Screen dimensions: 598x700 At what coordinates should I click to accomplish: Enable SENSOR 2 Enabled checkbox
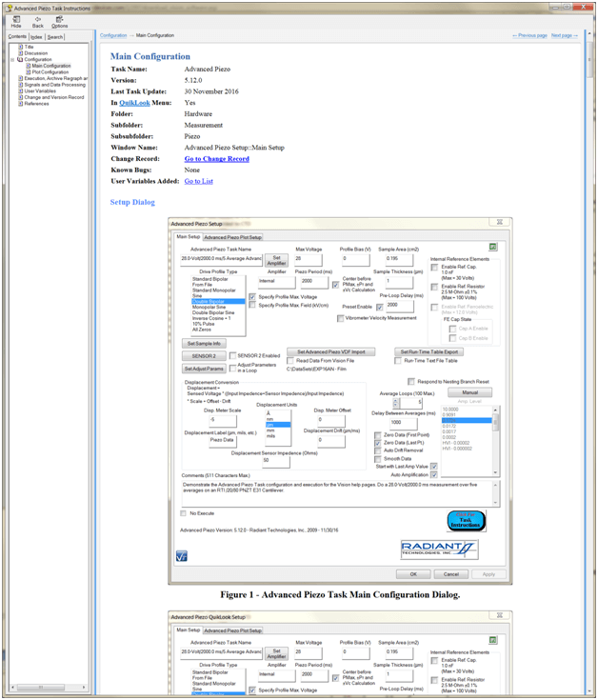pos(232,356)
